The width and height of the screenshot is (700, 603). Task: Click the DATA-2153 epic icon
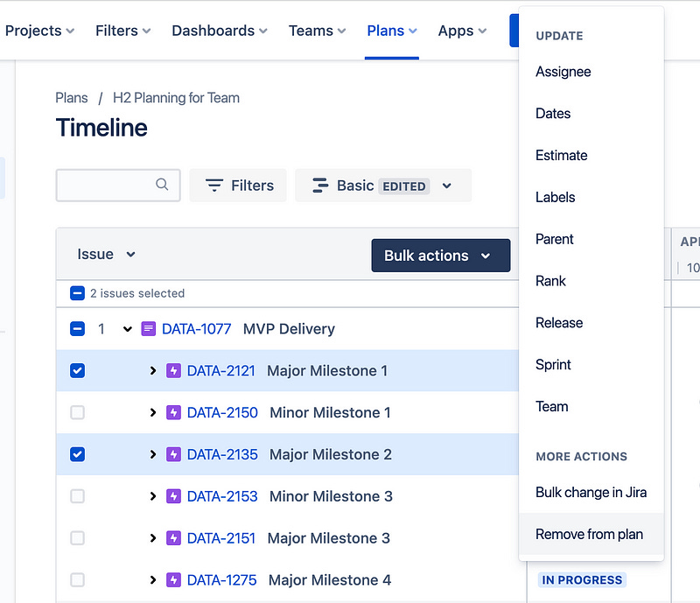tap(173, 496)
